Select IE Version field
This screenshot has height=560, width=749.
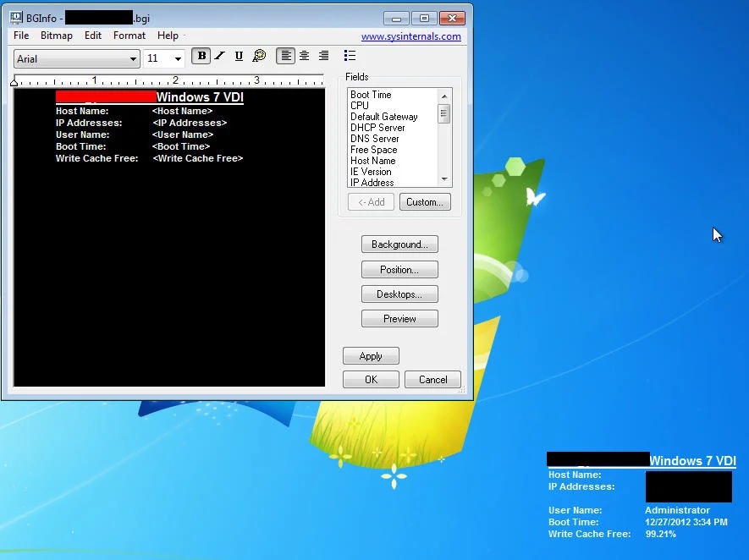(x=371, y=172)
